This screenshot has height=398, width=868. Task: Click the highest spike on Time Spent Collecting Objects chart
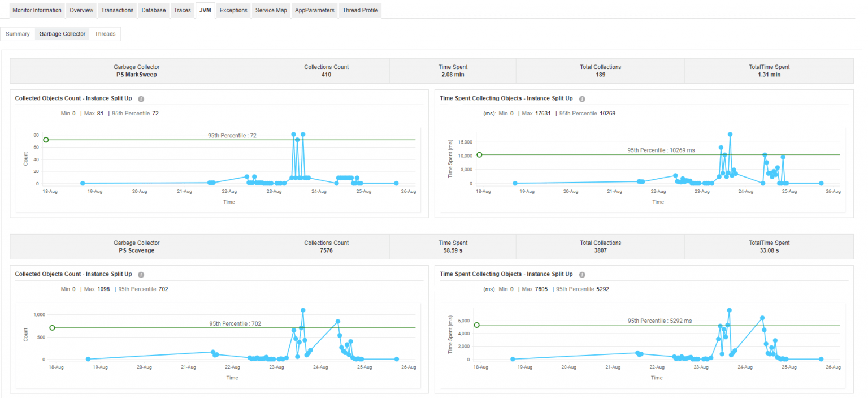click(x=729, y=133)
